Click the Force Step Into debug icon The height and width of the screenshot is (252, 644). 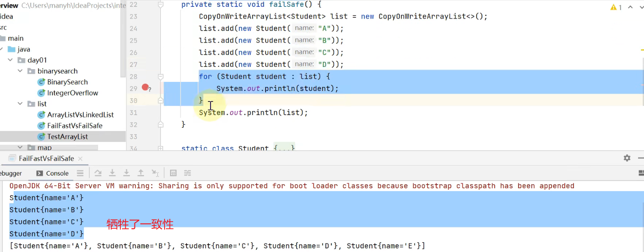point(127,173)
